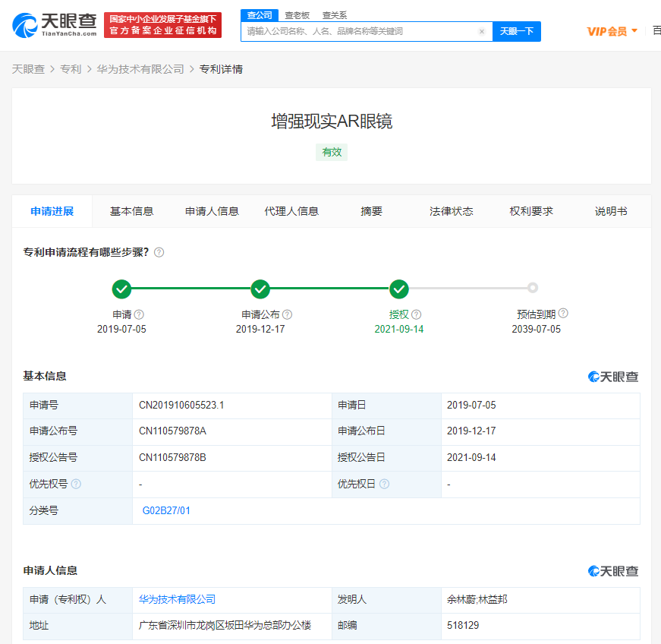Open the 法律状态 tab

(451, 211)
